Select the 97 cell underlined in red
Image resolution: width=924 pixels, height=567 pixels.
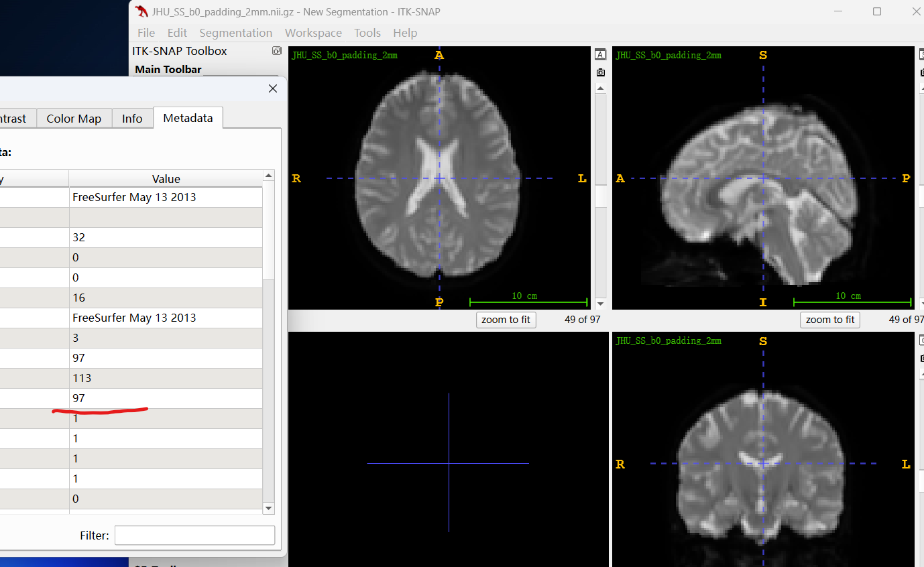(x=166, y=398)
